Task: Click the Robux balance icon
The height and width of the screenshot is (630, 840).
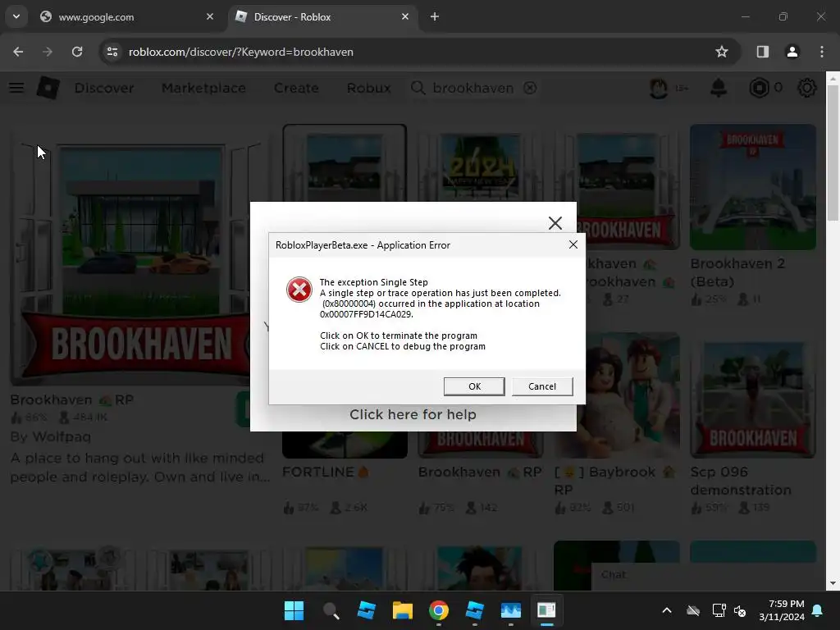Action: point(759,88)
